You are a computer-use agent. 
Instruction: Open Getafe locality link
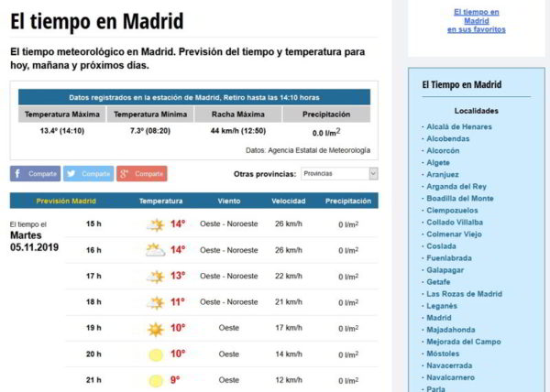coord(438,282)
